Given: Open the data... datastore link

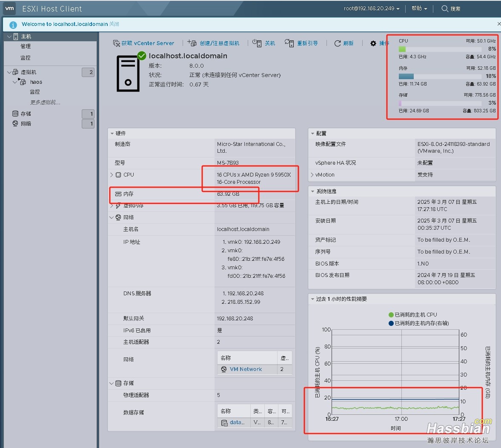Looking at the screenshot, I should [237, 422].
